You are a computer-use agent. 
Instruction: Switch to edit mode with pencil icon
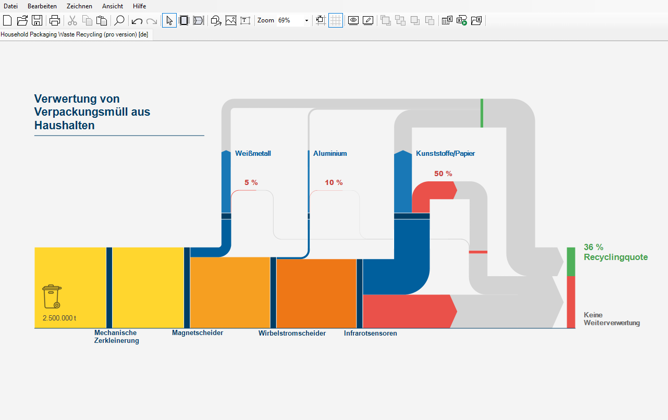tap(368, 20)
